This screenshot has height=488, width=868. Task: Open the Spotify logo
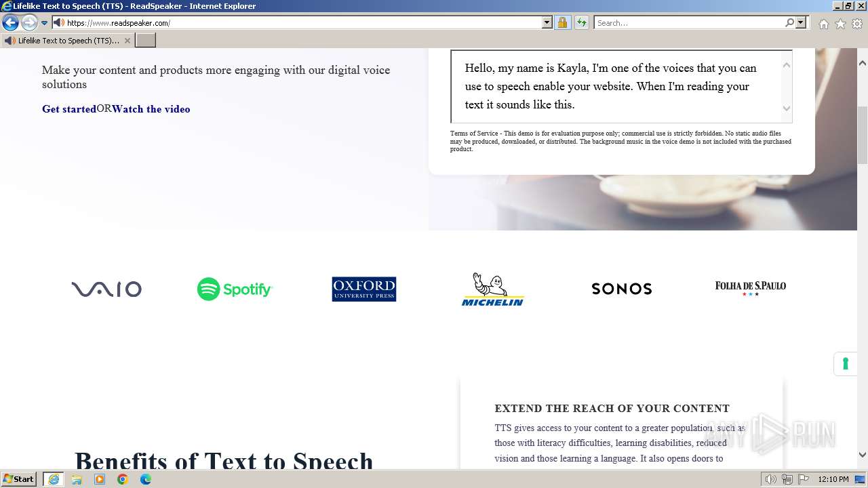click(235, 289)
